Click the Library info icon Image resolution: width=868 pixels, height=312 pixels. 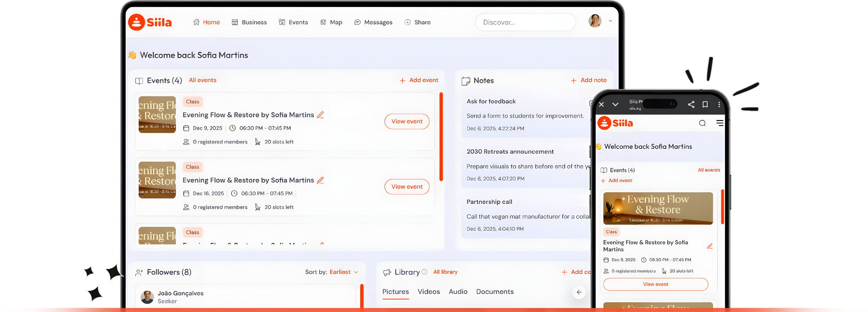(x=424, y=272)
